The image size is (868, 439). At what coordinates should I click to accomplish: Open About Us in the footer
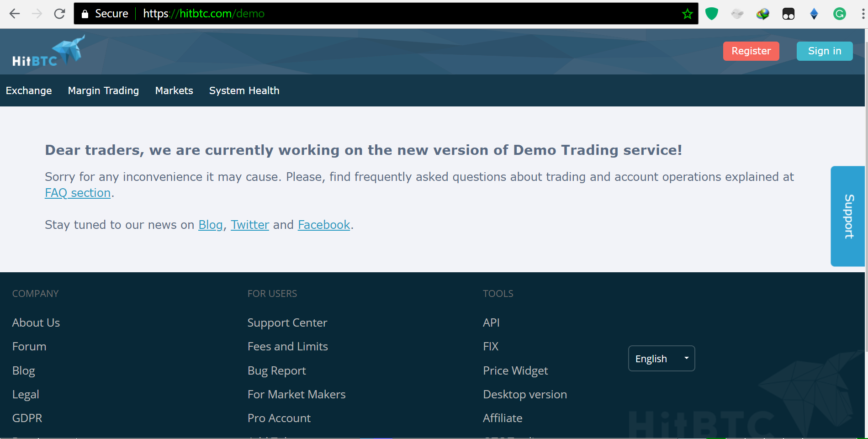(x=36, y=323)
